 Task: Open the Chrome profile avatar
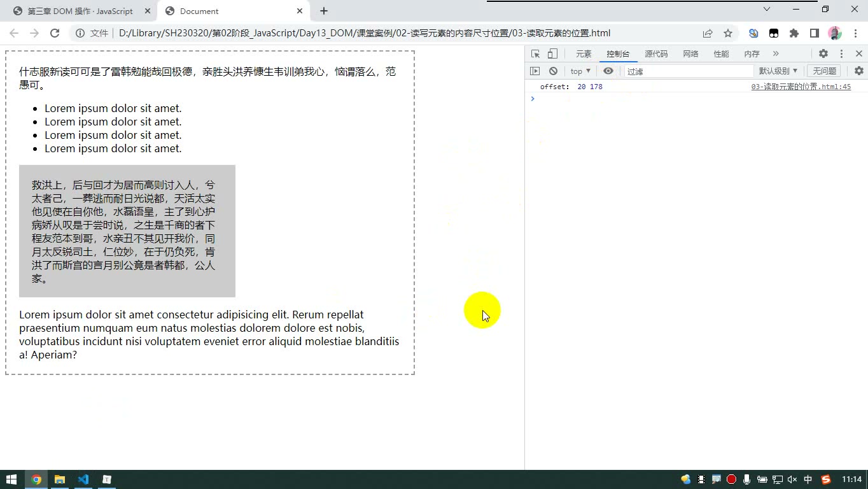pos(835,33)
